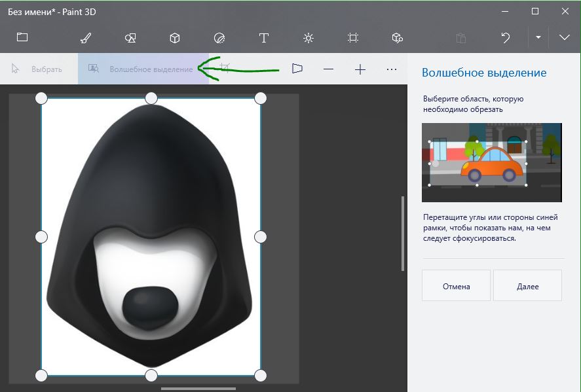Click top-left selection frame handle
Image resolution: width=581 pixels, height=392 pixels.
click(x=41, y=98)
